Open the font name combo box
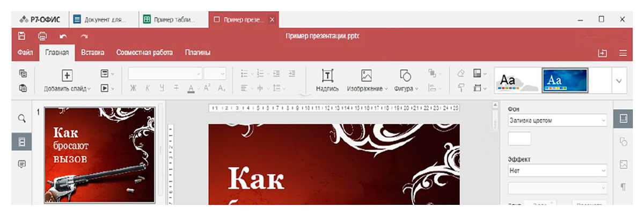The image size is (644, 214). point(165,74)
